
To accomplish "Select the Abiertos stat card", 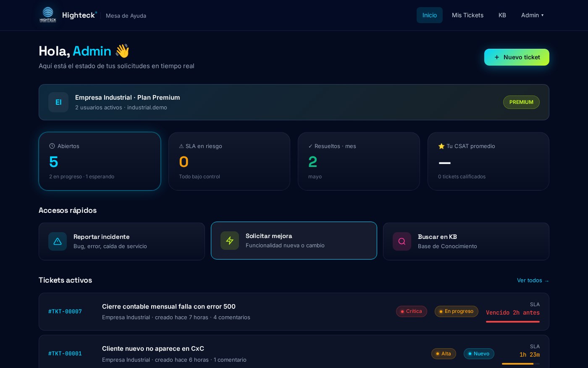I will coord(100,161).
